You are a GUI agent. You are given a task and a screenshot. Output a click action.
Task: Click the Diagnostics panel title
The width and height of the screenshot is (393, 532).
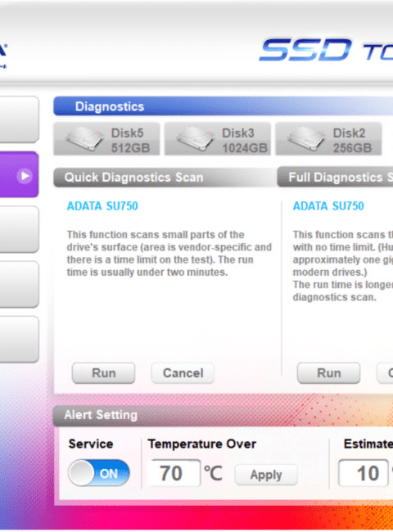coord(110,106)
